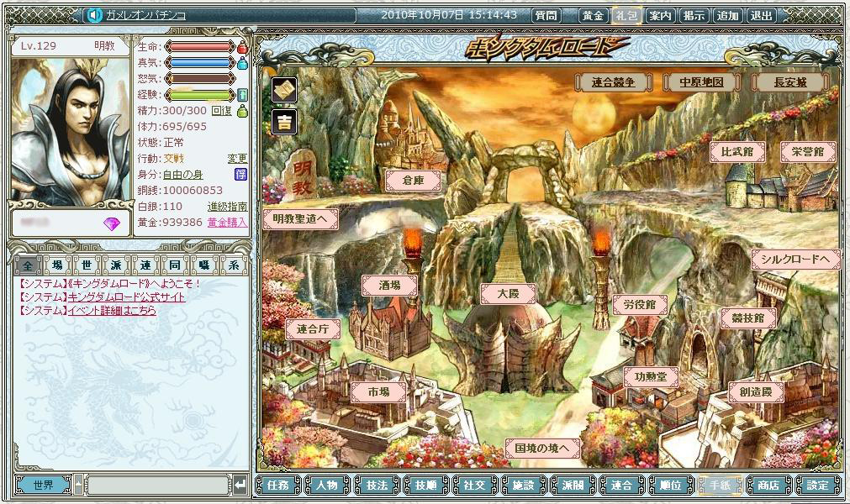850x504 pixels.
Task: Select the 全 chat tab
Action: click(x=28, y=265)
